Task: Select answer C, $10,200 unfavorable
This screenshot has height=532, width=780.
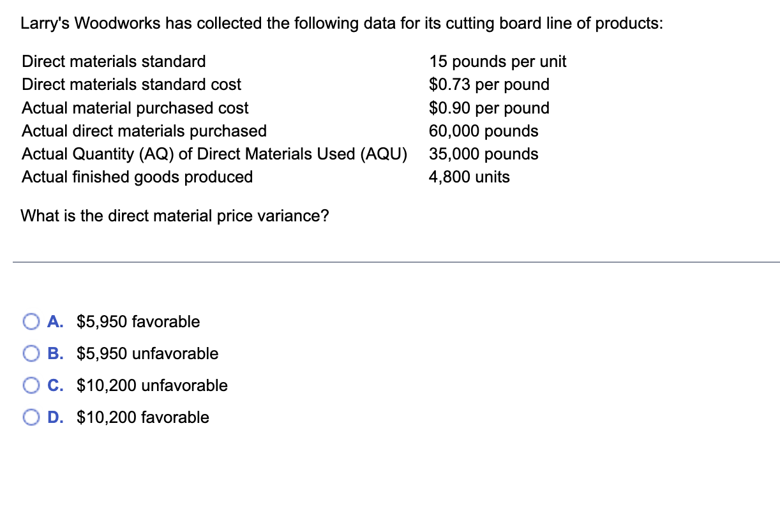Action: coord(31,385)
